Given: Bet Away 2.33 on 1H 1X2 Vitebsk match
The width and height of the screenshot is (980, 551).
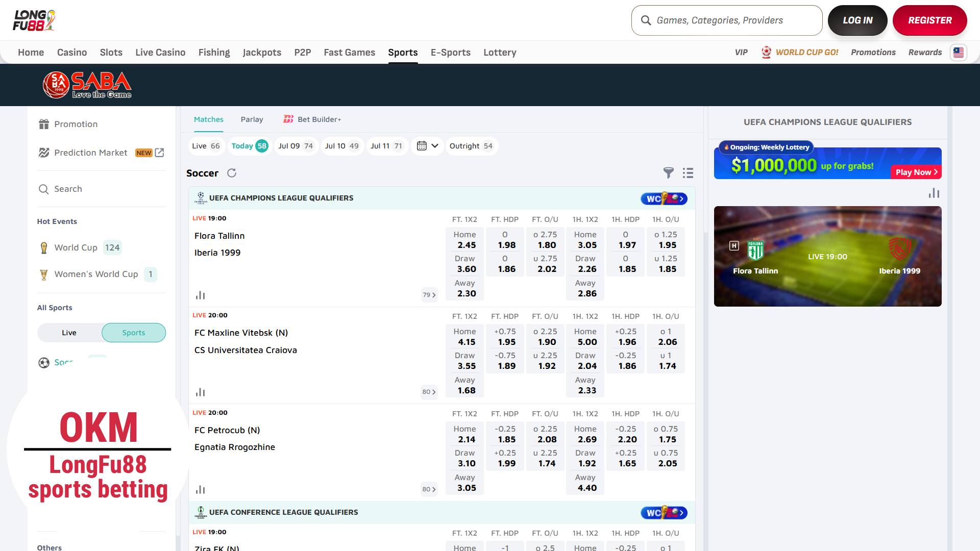Looking at the screenshot, I should pos(585,385).
